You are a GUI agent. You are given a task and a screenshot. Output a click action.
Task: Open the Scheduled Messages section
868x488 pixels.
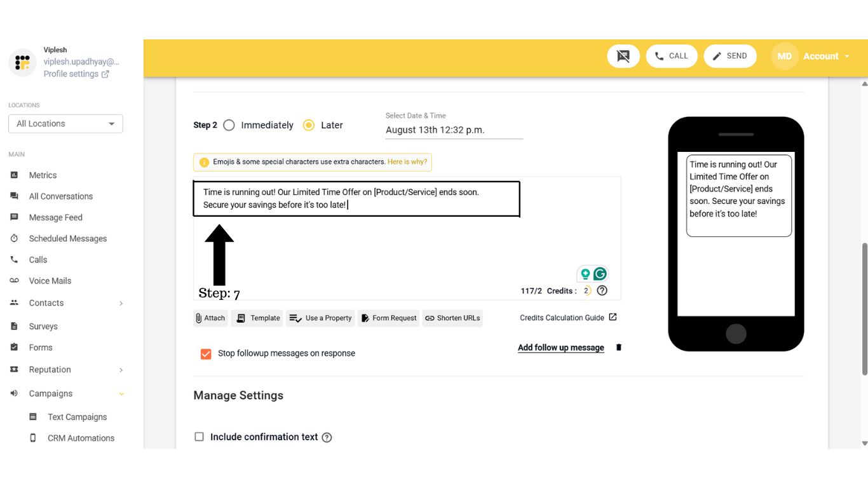[x=67, y=238]
